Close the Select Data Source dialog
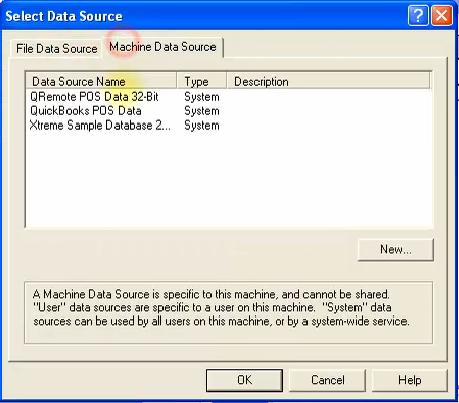The width and height of the screenshot is (459, 403). tap(442, 15)
